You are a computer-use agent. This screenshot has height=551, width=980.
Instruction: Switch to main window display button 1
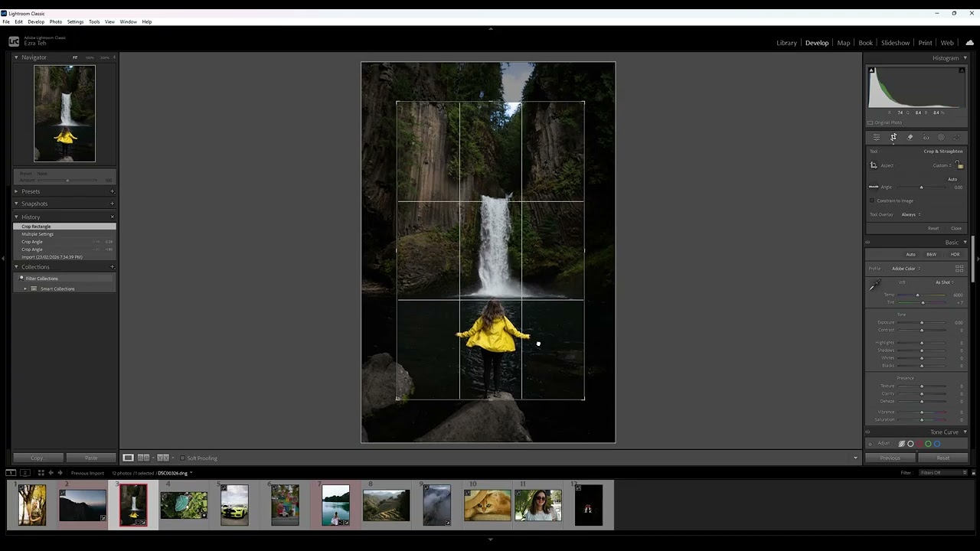click(x=11, y=473)
